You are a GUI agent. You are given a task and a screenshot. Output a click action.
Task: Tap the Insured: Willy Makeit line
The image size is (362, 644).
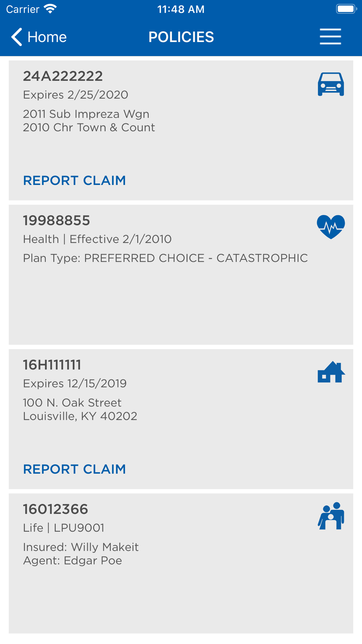(x=81, y=547)
